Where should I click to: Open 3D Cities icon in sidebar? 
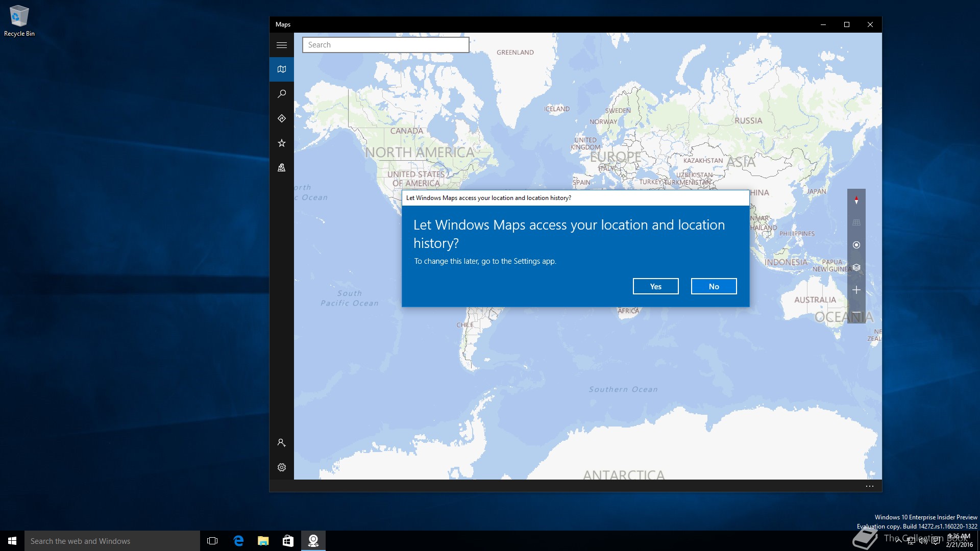[281, 167]
